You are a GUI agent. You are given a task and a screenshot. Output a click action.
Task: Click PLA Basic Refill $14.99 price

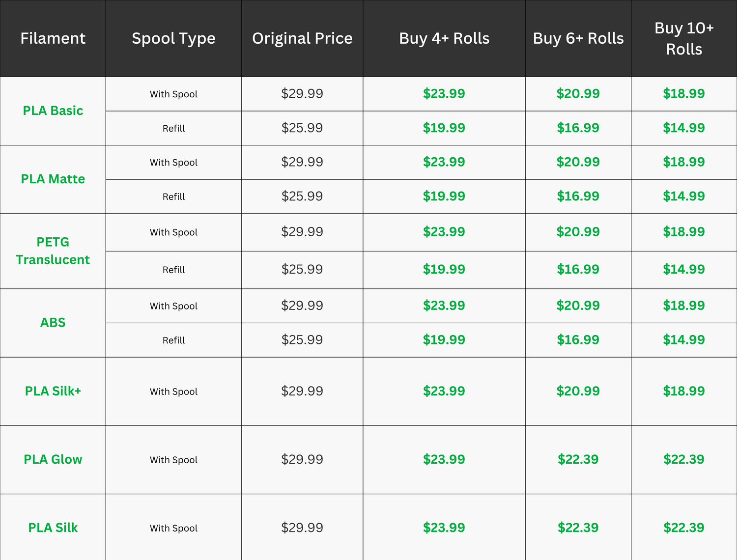[x=684, y=128]
